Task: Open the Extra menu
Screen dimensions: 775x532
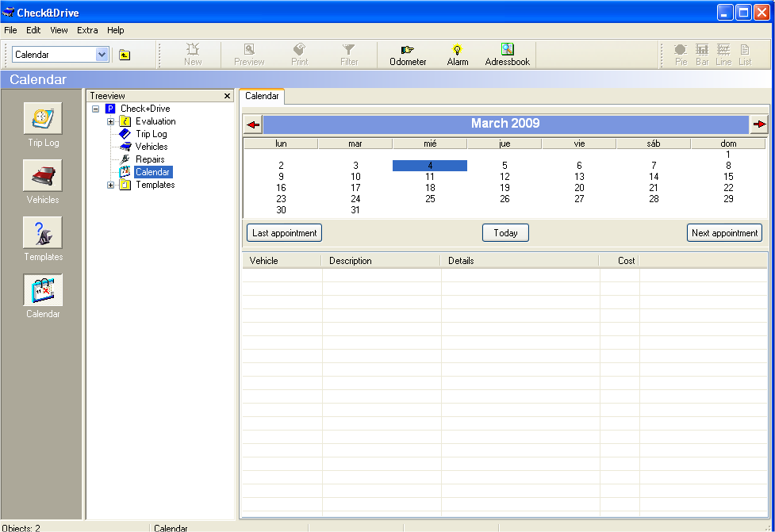Action: tap(87, 30)
